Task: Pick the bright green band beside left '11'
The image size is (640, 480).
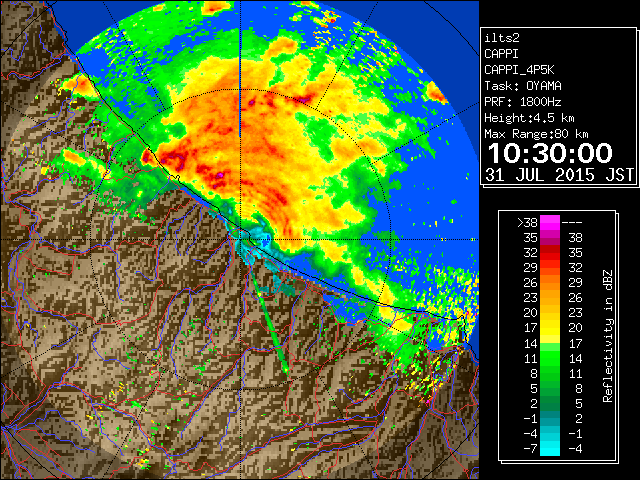Action: (550, 358)
